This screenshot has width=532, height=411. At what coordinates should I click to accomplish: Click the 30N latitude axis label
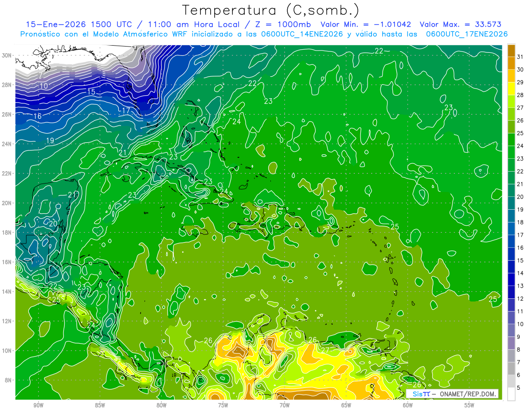(x=7, y=55)
